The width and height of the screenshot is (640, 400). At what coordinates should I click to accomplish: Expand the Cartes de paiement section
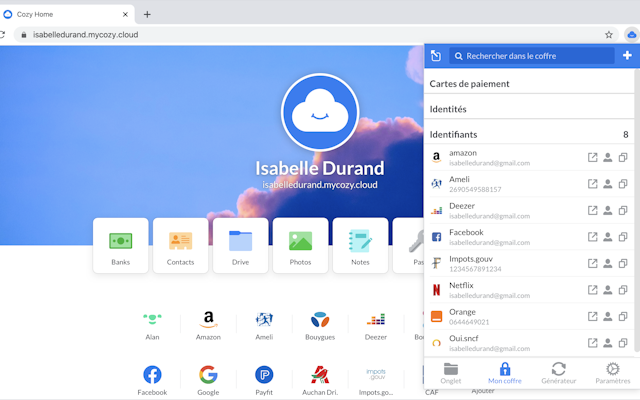click(469, 84)
